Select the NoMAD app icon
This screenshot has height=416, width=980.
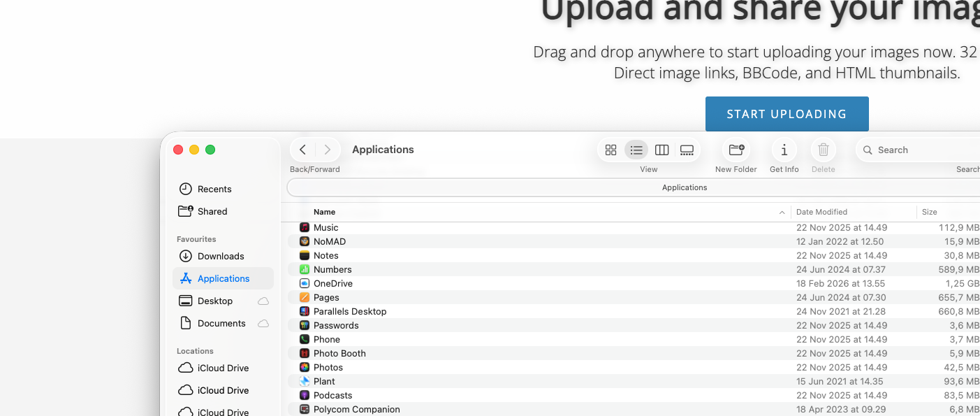click(x=305, y=241)
